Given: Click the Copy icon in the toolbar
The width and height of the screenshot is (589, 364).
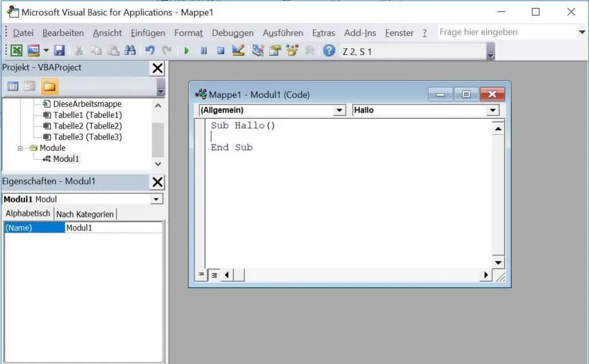Looking at the screenshot, I should point(96,50).
